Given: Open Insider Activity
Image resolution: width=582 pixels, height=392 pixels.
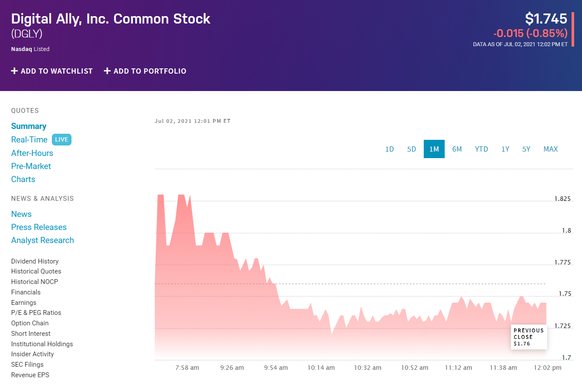Looking at the screenshot, I should [x=33, y=354].
